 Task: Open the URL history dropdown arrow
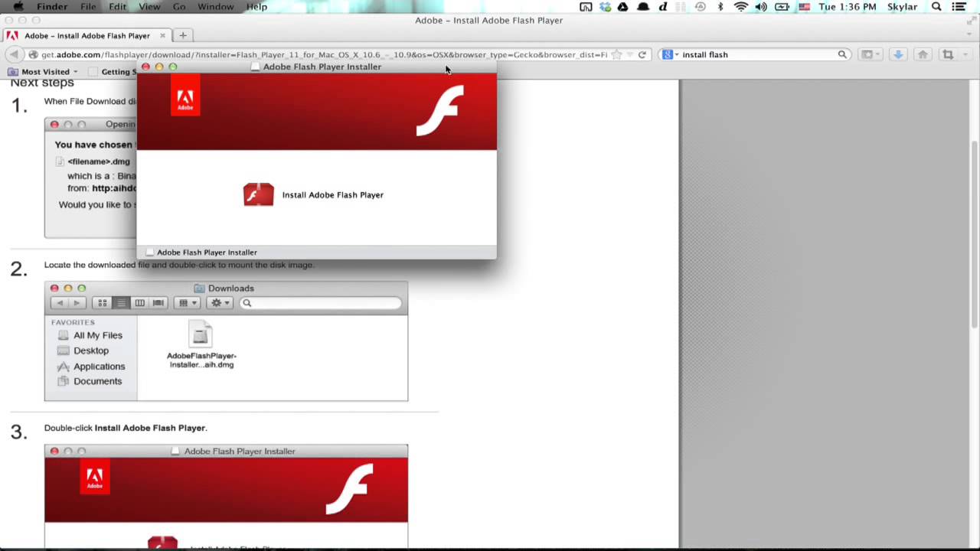(629, 54)
